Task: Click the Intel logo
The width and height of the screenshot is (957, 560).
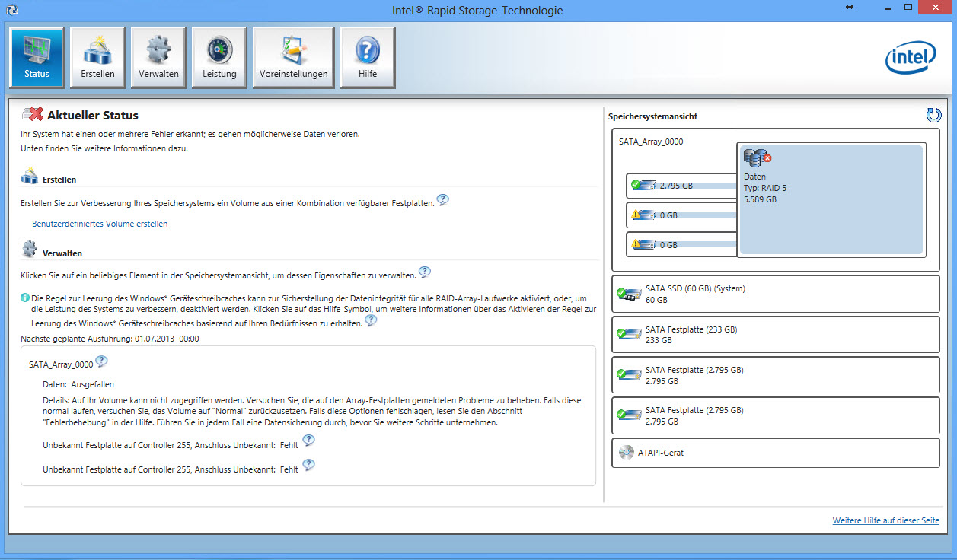Action: [910, 58]
